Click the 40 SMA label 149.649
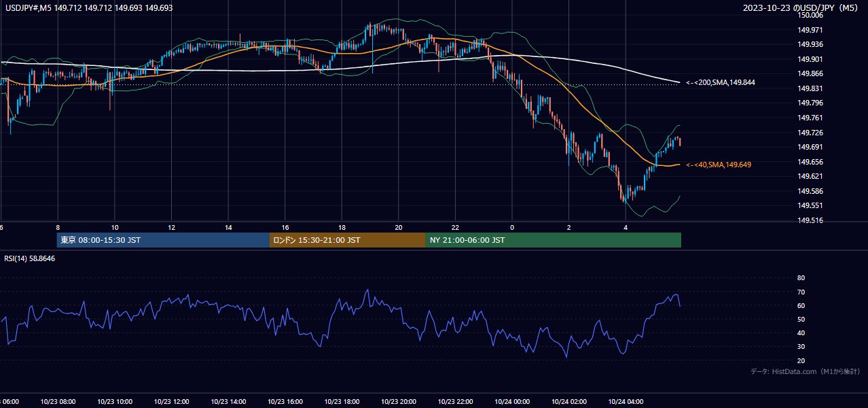The height and width of the screenshot is (408, 868). pyautogui.click(x=718, y=165)
